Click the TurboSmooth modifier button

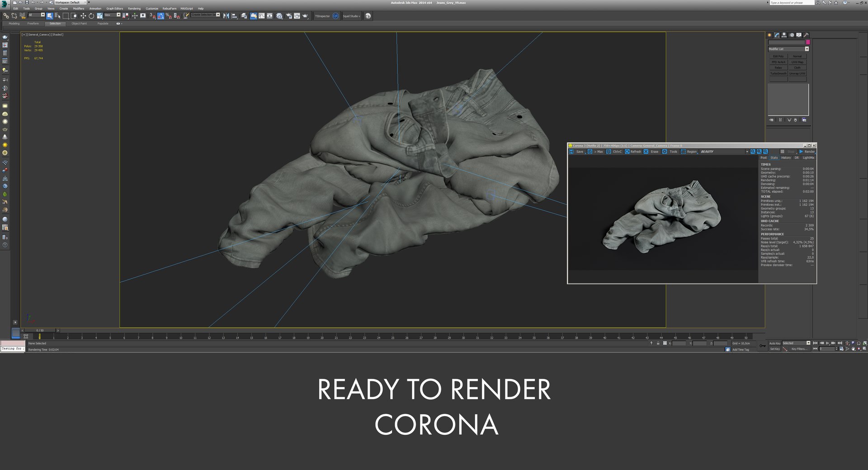(778, 73)
